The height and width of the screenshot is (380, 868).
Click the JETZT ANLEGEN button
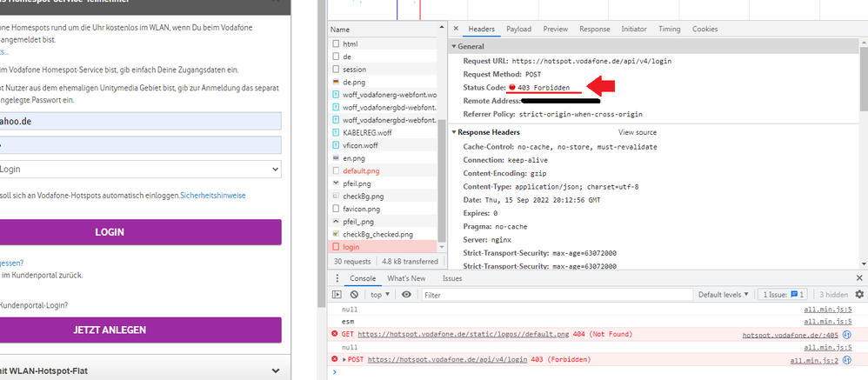click(139, 330)
